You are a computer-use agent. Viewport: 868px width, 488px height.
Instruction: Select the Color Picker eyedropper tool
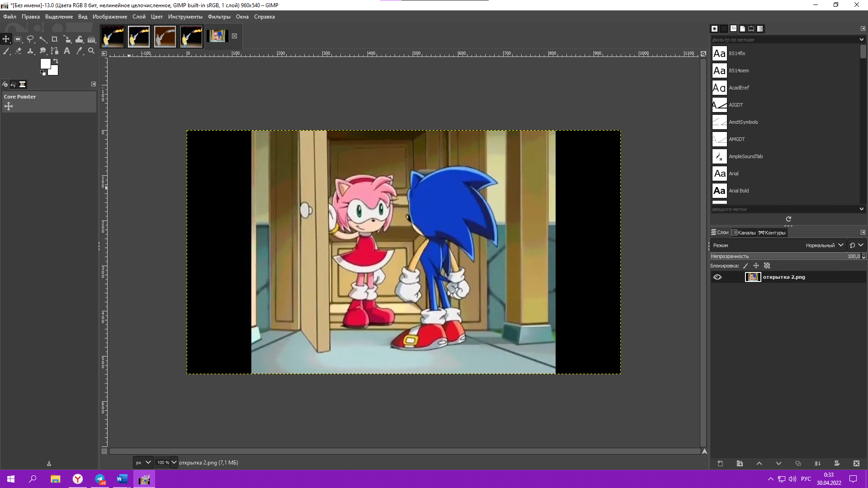[x=79, y=51]
